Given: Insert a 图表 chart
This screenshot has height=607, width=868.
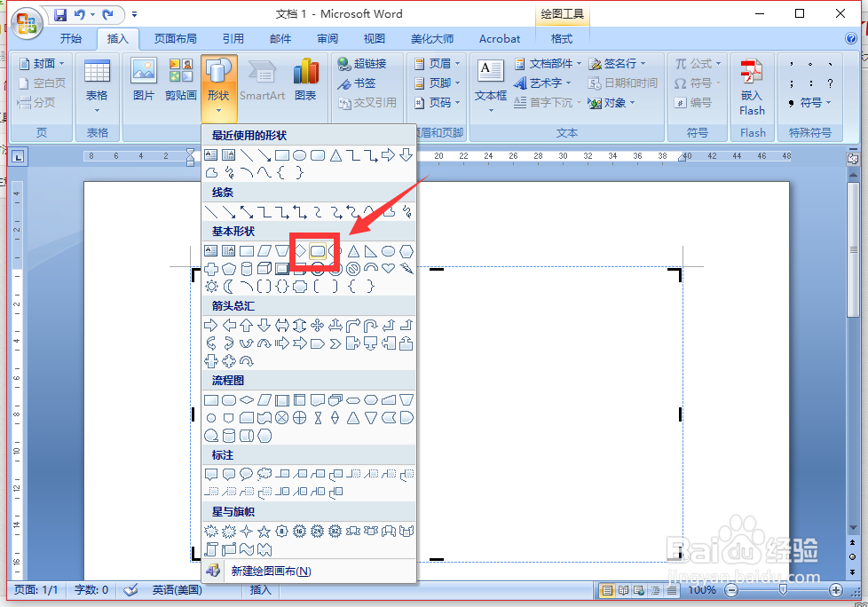Looking at the screenshot, I should 305,83.
